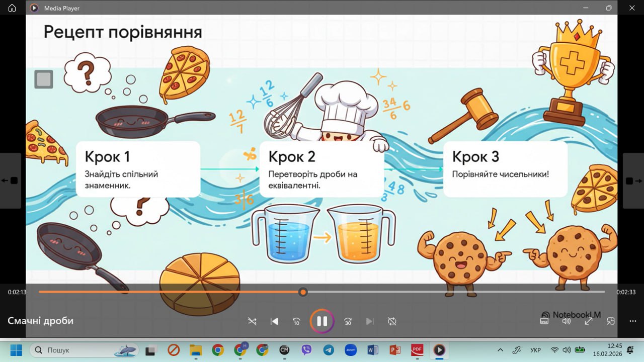Click the Media Player home icon
Image resolution: width=644 pixels, height=362 pixels.
tap(12, 8)
